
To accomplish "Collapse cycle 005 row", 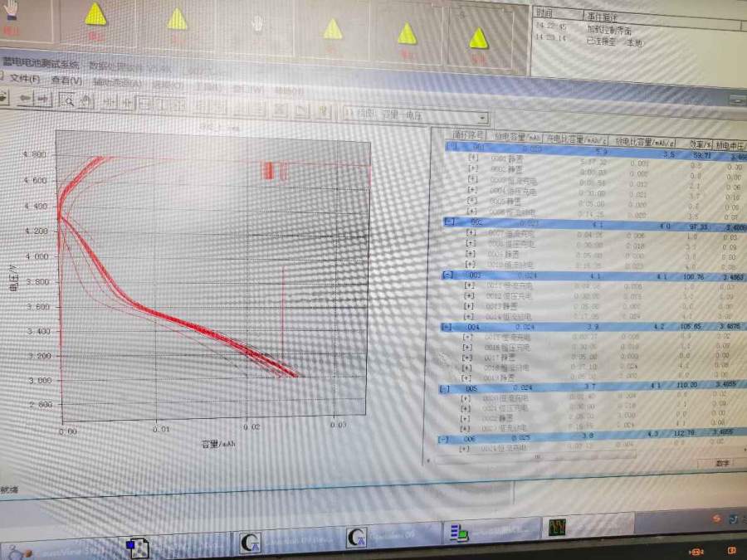I will 444,388.
